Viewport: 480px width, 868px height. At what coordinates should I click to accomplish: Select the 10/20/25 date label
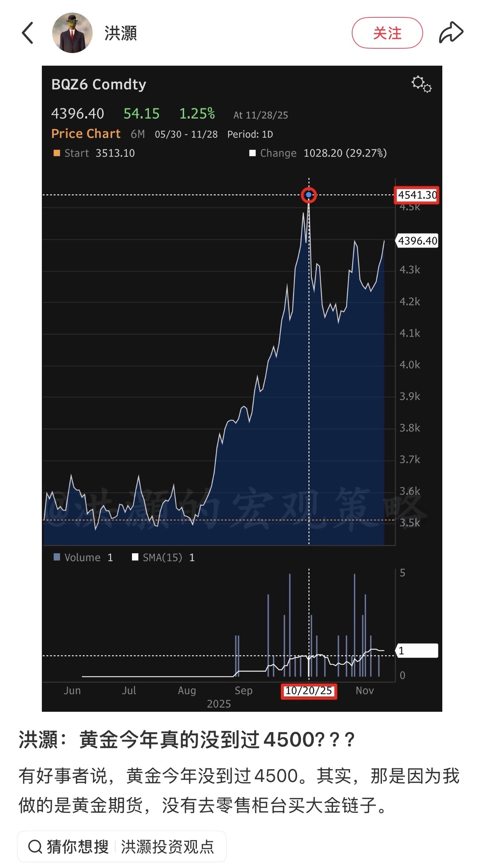click(308, 691)
